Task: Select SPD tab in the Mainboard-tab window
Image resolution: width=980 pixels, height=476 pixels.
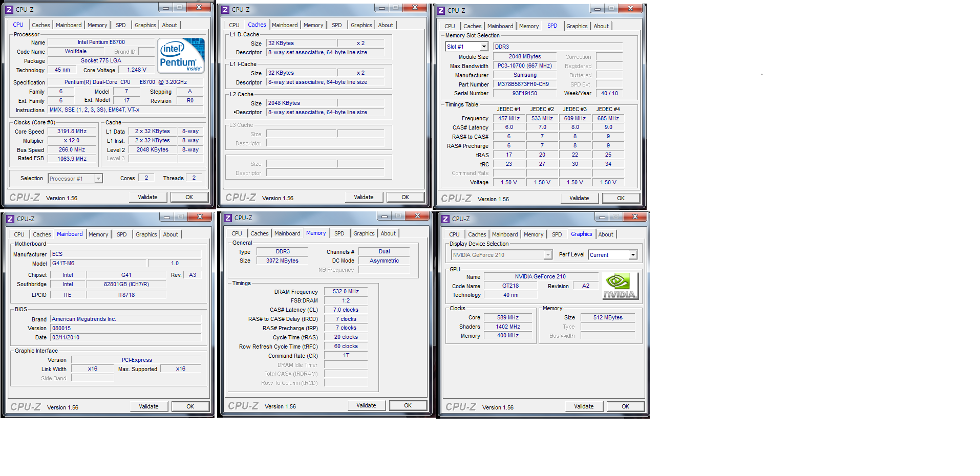Action: coord(121,234)
